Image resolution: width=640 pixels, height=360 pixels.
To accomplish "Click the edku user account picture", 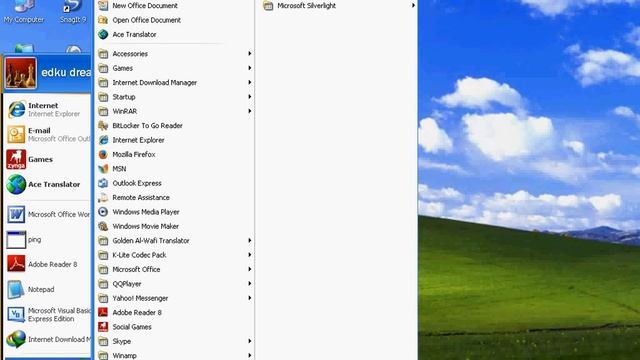I will click(x=21, y=73).
